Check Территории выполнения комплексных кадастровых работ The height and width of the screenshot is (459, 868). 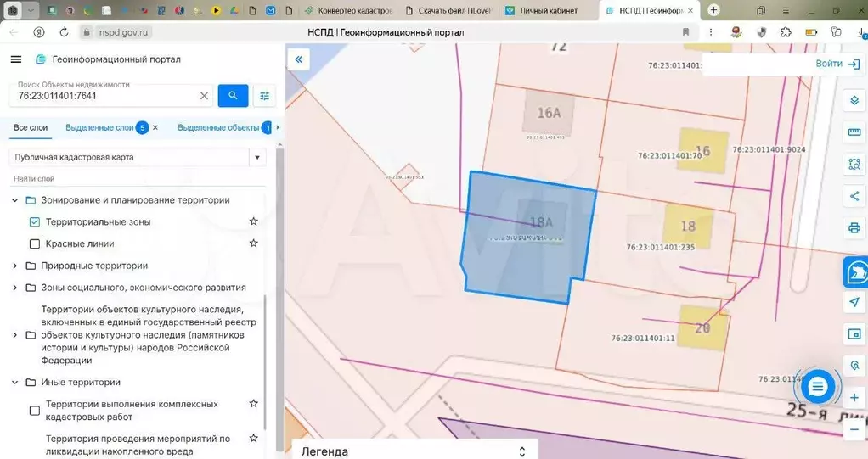click(34, 411)
